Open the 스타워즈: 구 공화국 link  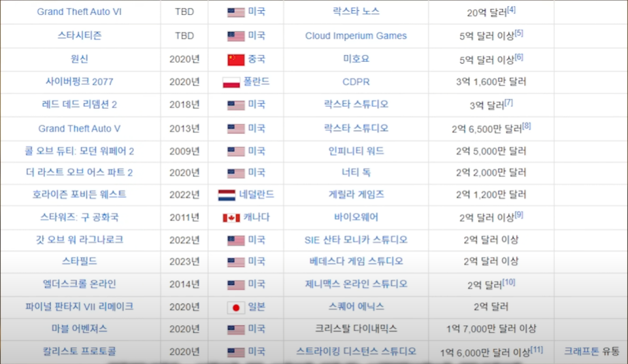click(x=80, y=218)
